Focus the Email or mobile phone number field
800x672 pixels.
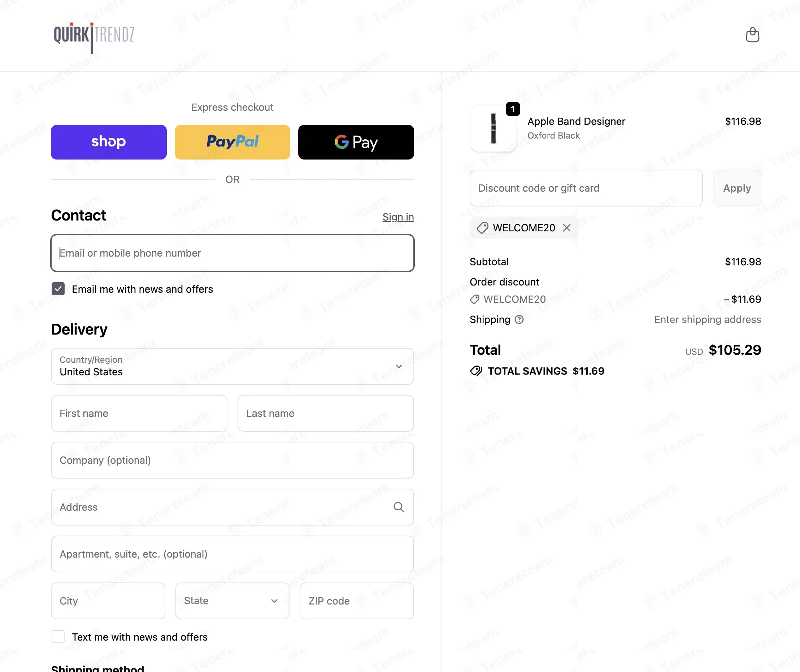(x=232, y=253)
